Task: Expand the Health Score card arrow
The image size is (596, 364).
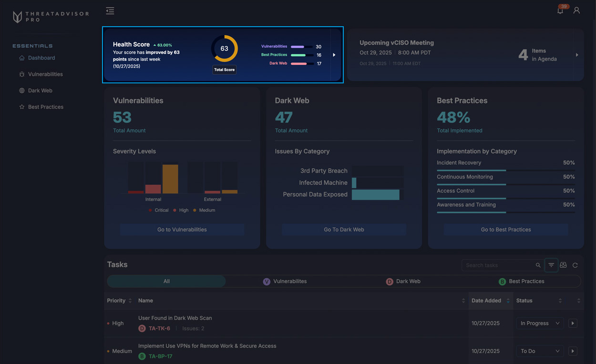Action: [x=334, y=55]
